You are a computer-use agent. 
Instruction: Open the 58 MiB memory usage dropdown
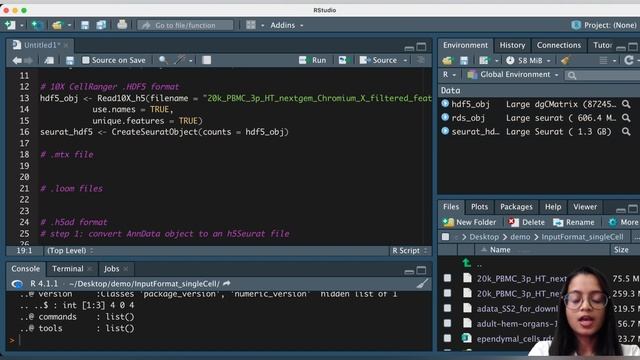[529, 60]
